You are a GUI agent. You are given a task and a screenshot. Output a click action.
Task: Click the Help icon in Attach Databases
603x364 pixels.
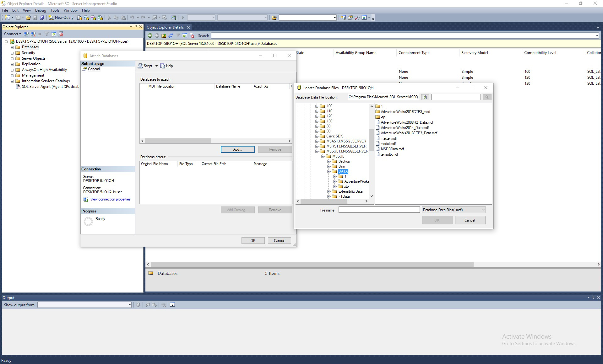pos(162,66)
